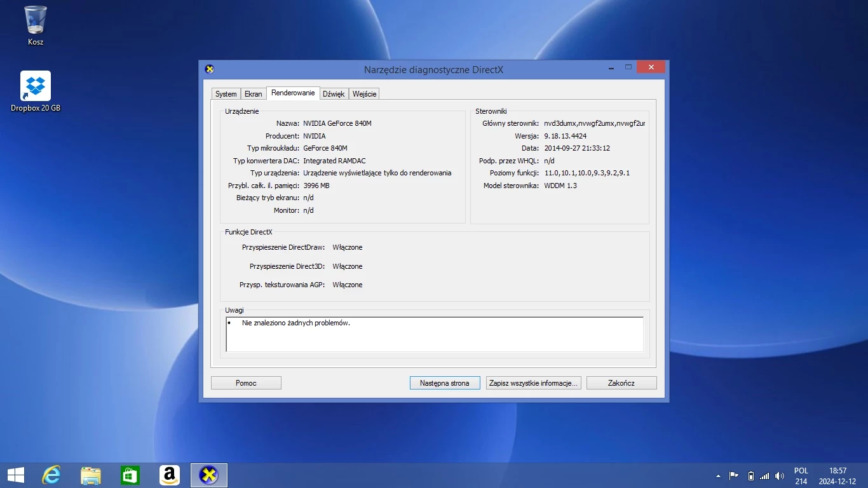
Task: Open the Action Center flag icon
Action: point(734,476)
